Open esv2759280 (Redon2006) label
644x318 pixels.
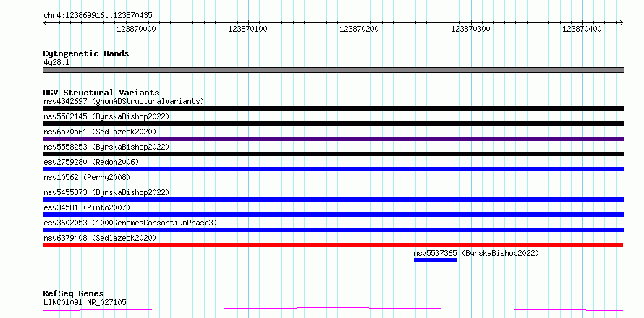click(91, 162)
